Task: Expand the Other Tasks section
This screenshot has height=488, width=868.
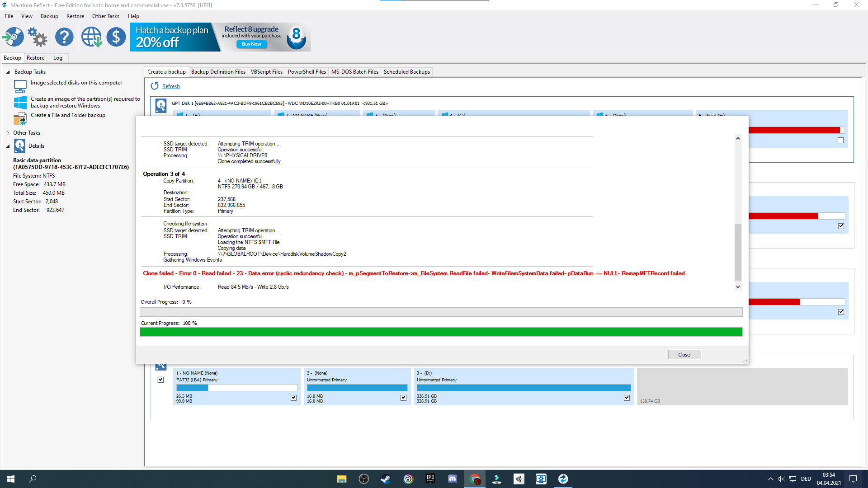Action: [x=7, y=132]
